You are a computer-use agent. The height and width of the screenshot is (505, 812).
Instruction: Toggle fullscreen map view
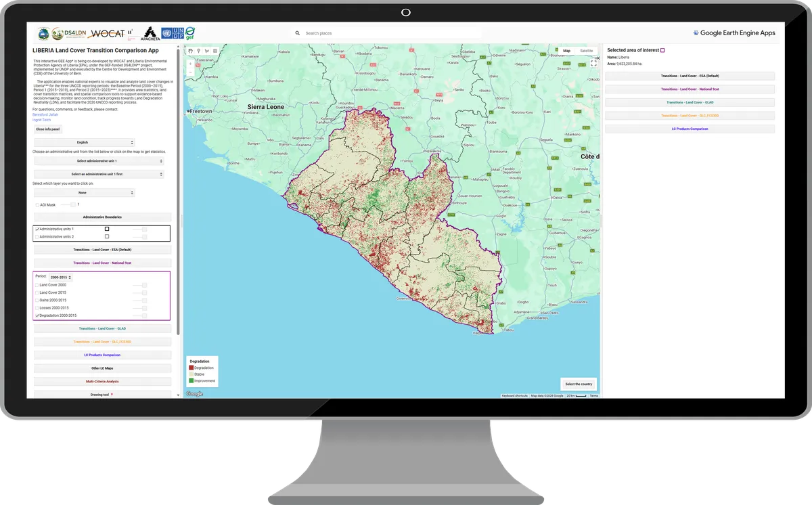[593, 63]
